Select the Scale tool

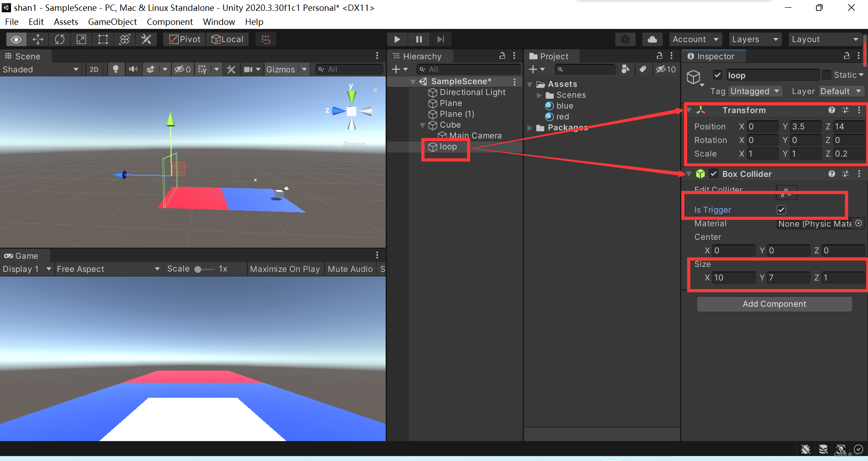(x=81, y=39)
